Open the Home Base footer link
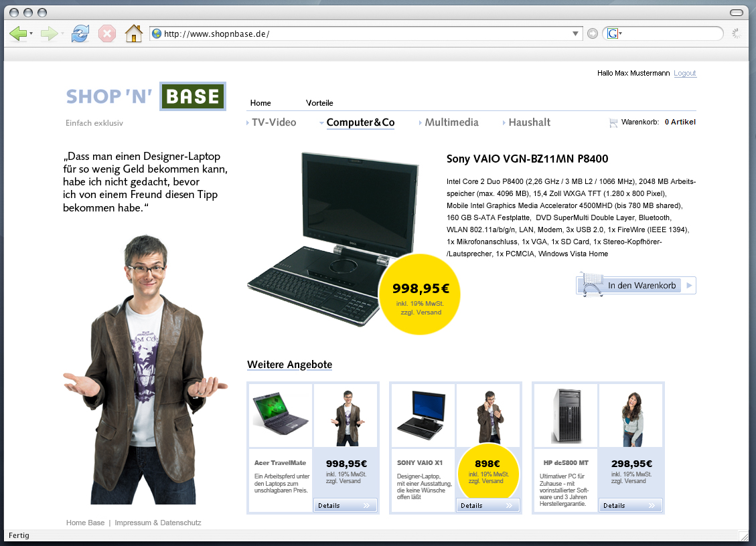The height and width of the screenshot is (546, 756). click(85, 523)
